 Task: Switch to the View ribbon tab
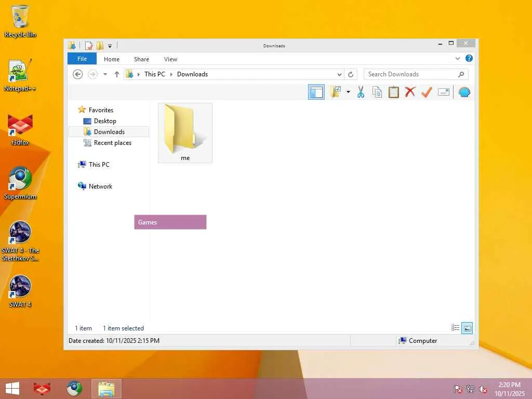pyautogui.click(x=170, y=59)
